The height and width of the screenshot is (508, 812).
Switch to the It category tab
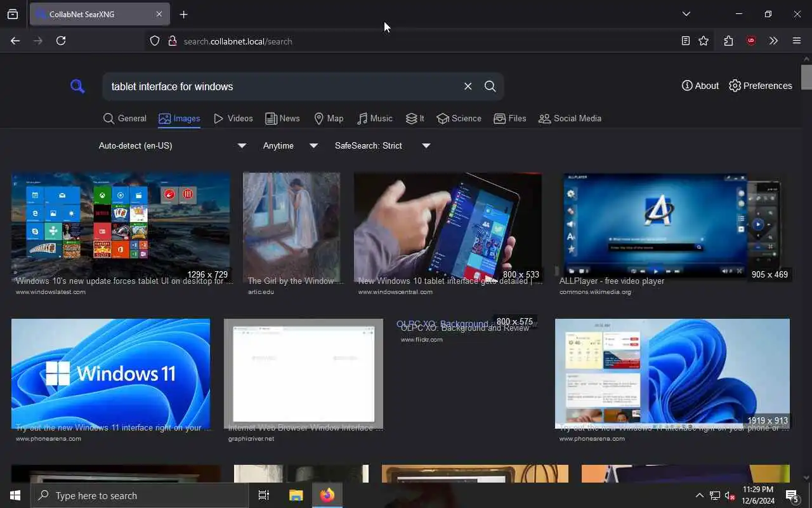click(x=416, y=118)
